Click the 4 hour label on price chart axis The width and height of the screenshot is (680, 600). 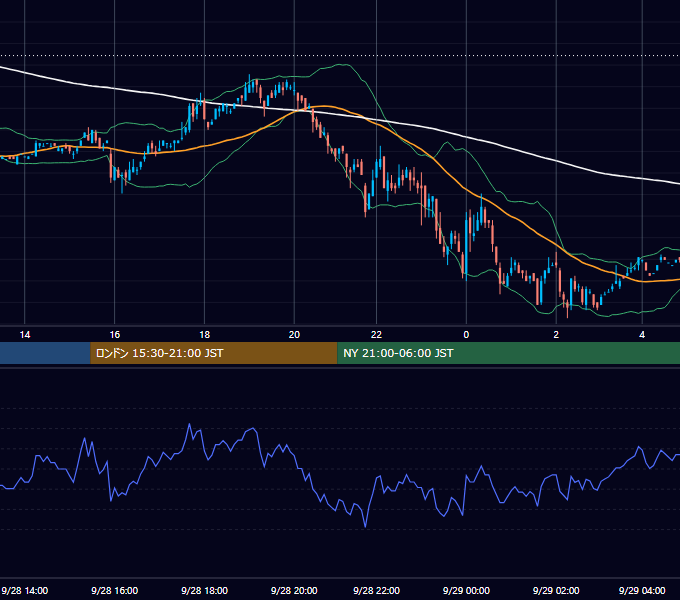click(x=642, y=335)
